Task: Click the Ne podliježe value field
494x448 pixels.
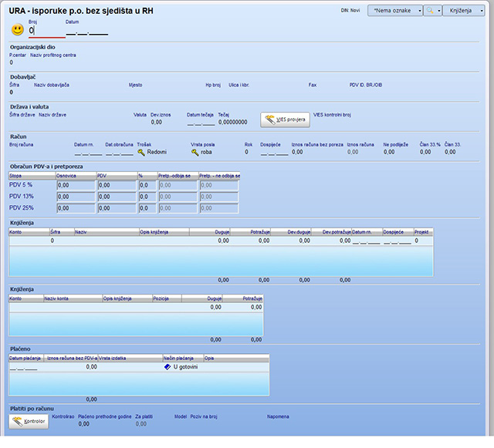Action: point(389,152)
